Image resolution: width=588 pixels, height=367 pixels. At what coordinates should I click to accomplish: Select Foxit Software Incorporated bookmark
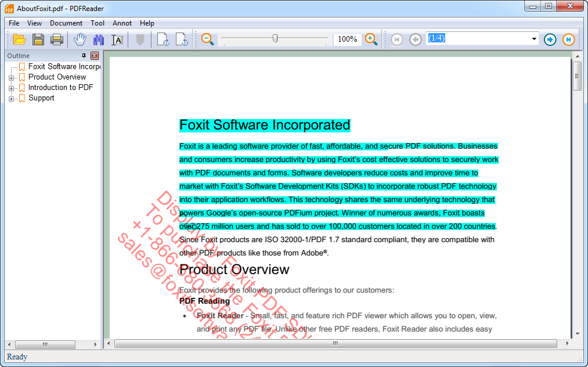pos(64,67)
